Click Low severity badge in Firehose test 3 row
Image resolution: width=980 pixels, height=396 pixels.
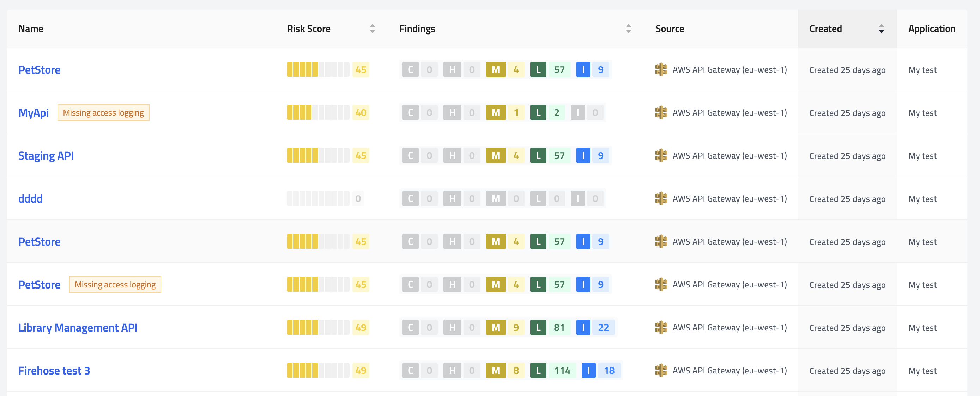(x=538, y=370)
